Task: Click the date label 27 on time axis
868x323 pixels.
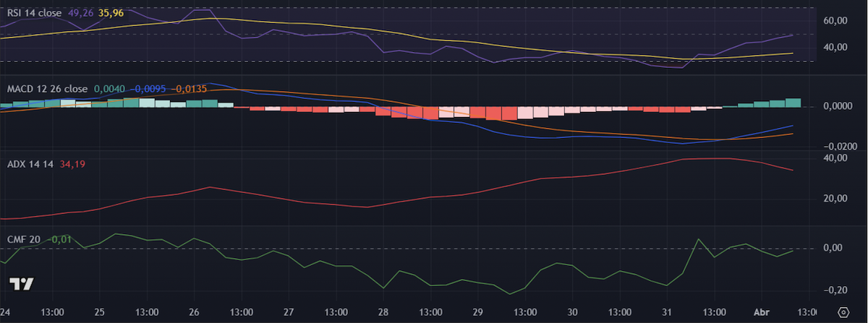Action: 289,312
